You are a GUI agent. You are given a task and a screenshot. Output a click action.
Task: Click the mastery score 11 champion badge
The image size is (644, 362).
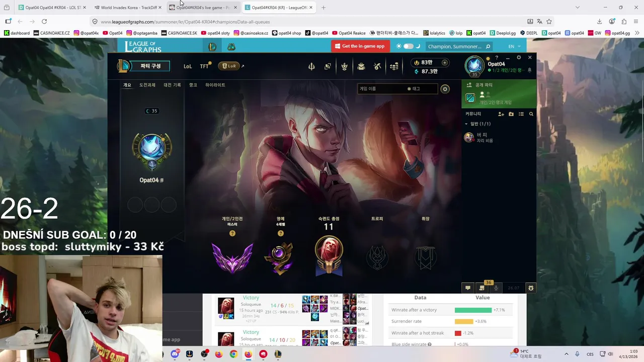329,255
